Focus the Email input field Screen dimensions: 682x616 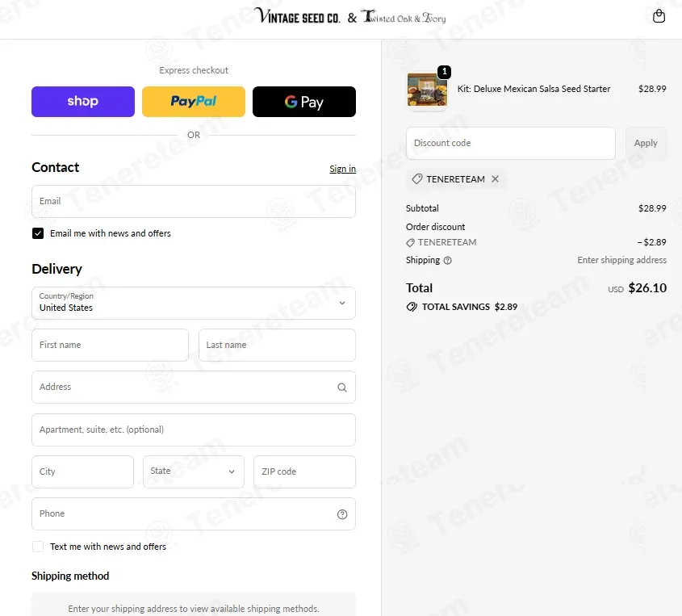tap(194, 201)
